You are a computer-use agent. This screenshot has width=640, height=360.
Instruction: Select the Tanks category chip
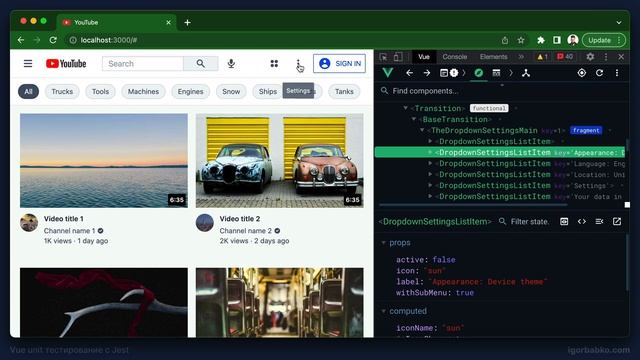(344, 91)
